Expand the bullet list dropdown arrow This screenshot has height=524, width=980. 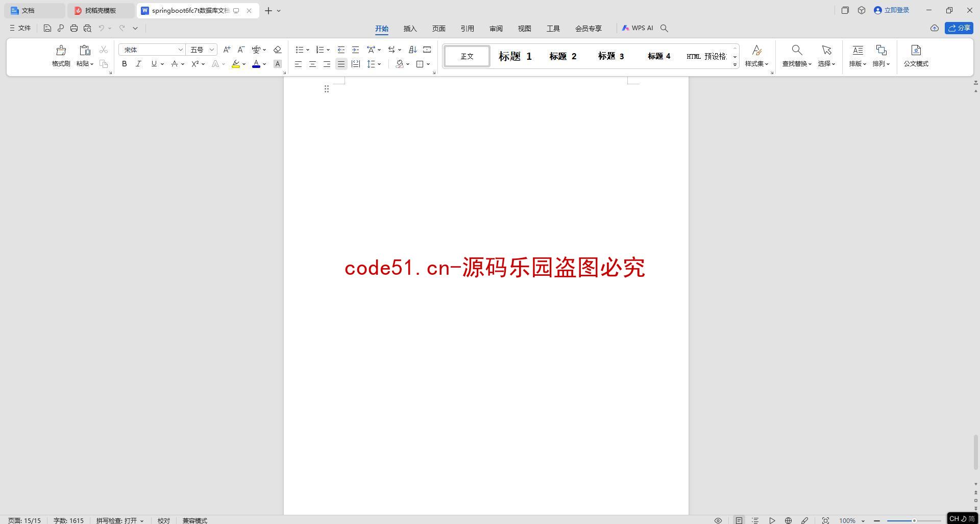point(308,50)
